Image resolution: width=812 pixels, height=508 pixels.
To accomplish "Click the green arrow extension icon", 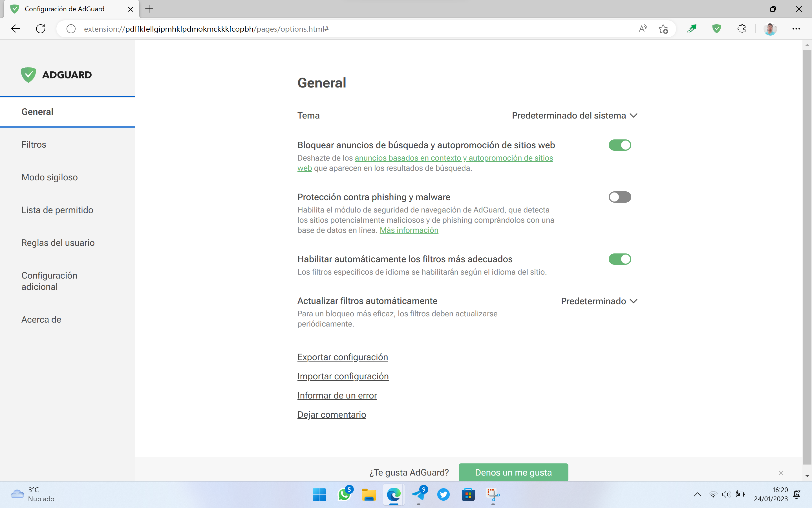I will pyautogui.click(x=692, y=29).
